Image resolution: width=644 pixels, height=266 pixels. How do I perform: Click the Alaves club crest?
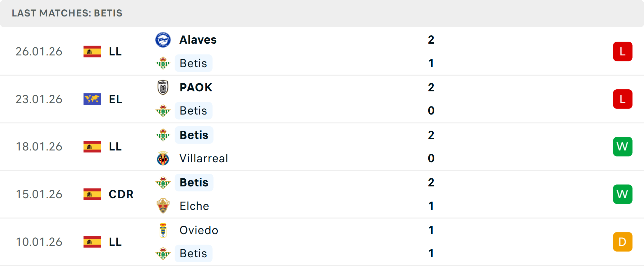(163, 40)
